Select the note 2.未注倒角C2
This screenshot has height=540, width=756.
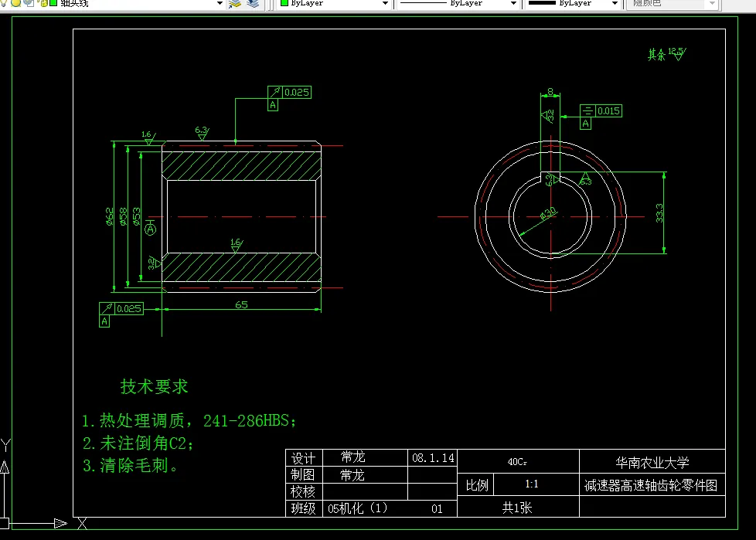[138, 443]
